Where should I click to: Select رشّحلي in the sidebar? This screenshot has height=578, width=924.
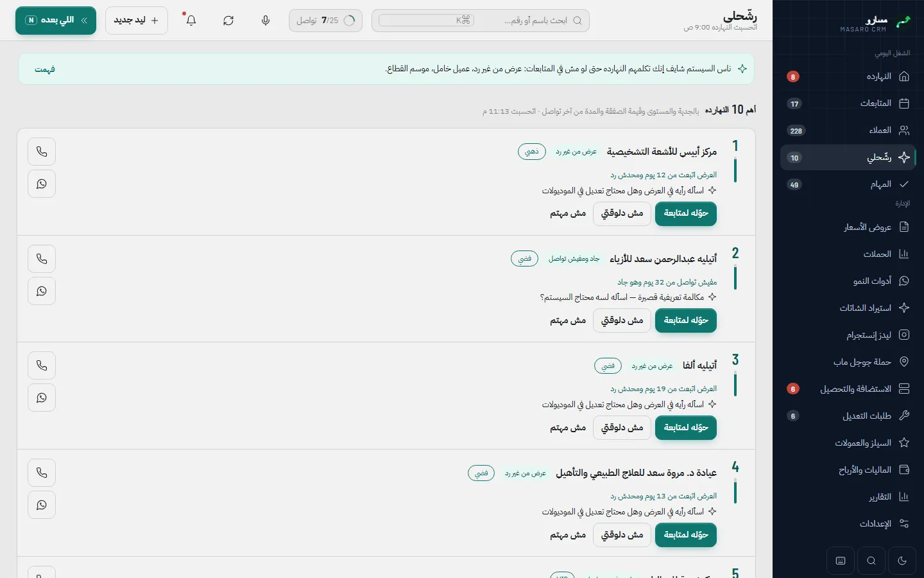(848, 157)
